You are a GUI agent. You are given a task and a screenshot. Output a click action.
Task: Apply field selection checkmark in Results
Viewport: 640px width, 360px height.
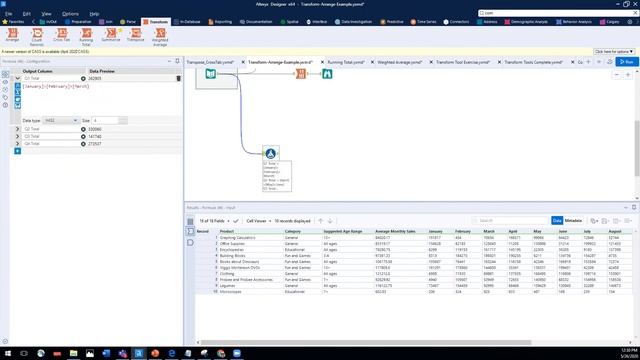point(236,221)
